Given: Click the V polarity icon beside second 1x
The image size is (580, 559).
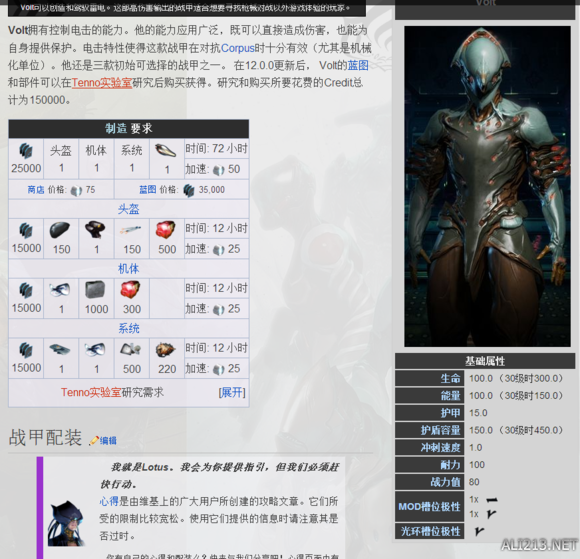Looking at the screenshot, I should [x=491, y=514].
